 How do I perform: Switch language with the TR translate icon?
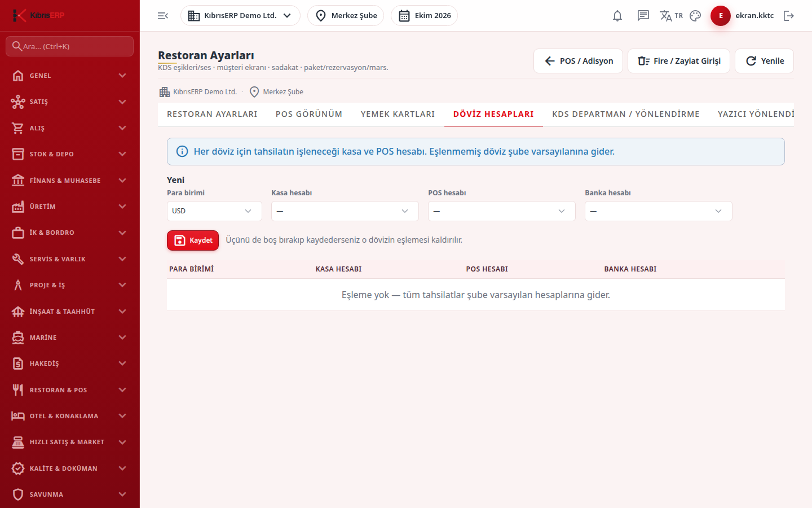click(671, 16)
